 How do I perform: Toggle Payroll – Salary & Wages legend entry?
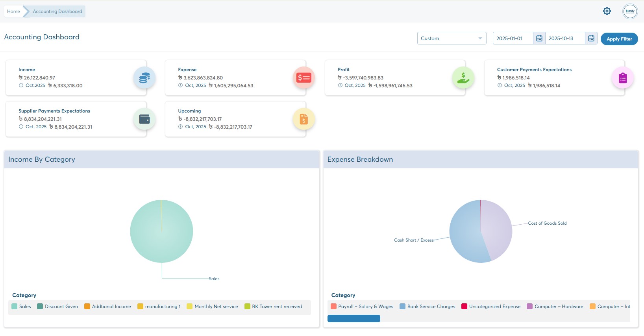point(362,306)
